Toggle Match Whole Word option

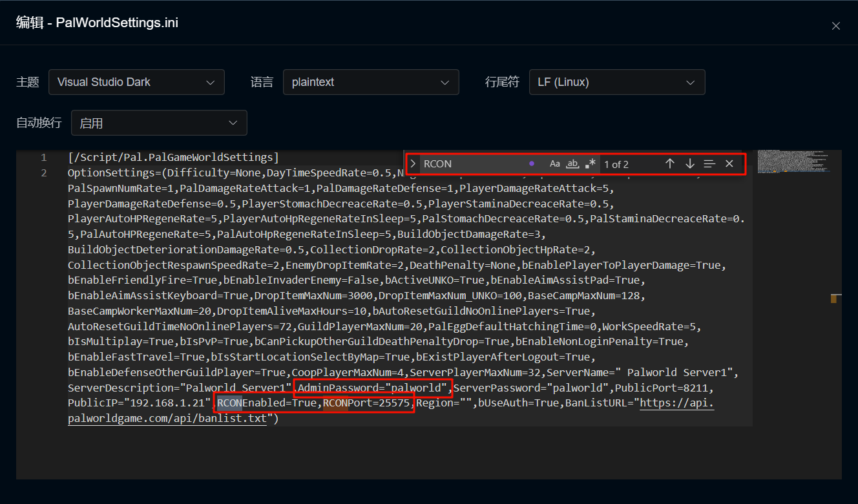pyautogui.click(x=572, y=164)
